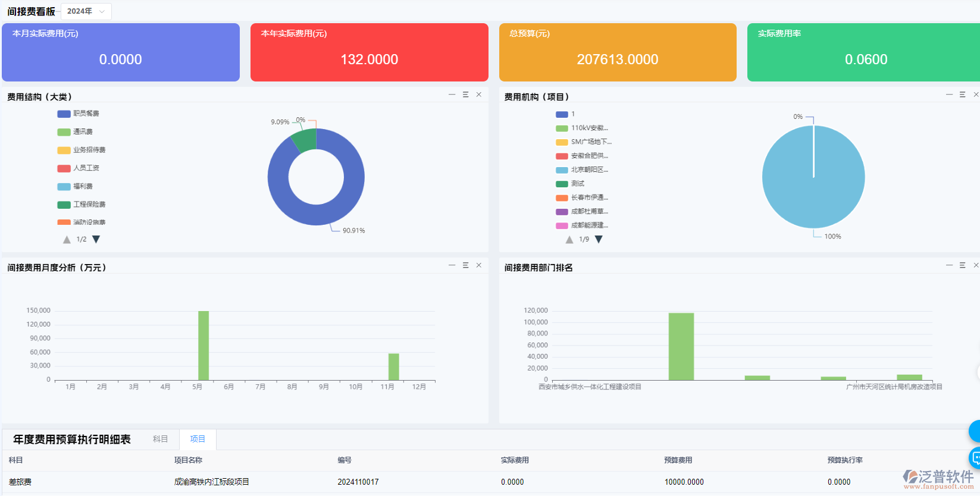Open menu icon of 间接费用月度分析 panel
Screen dimensions: 980x496
(465, 265)
